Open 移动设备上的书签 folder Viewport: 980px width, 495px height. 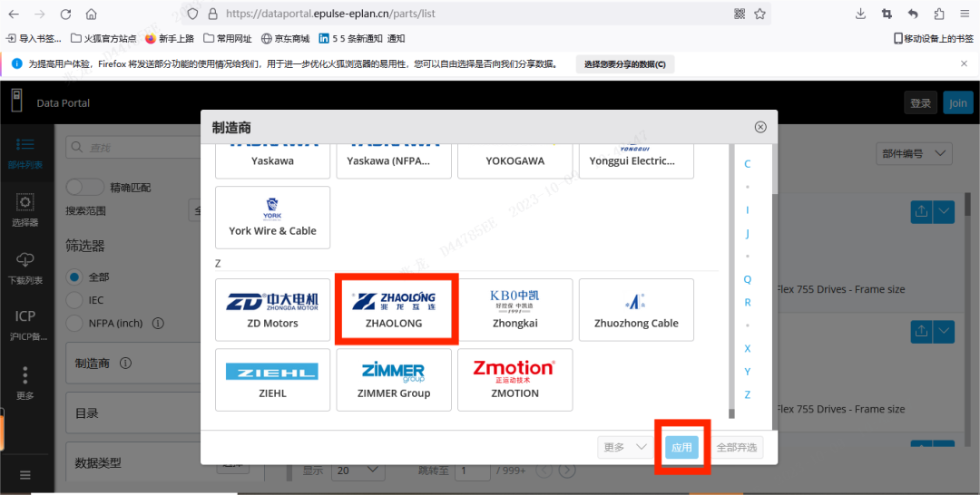click(x=934, y=39)
